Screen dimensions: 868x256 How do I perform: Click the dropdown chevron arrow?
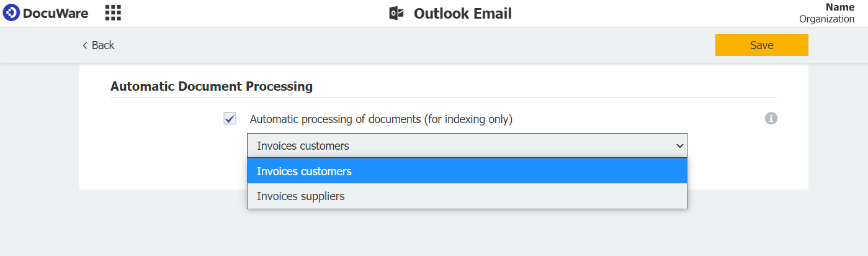(679, 146)
